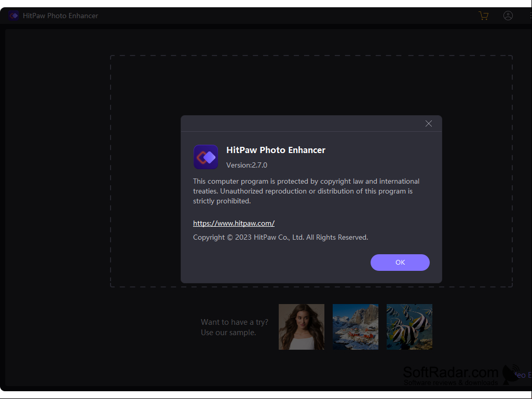The height and width of the screenshot is (399, 532).
Task: Click the HitPaw logo in the About dialog
Action: pyautogui.click(x=206, y=157)
